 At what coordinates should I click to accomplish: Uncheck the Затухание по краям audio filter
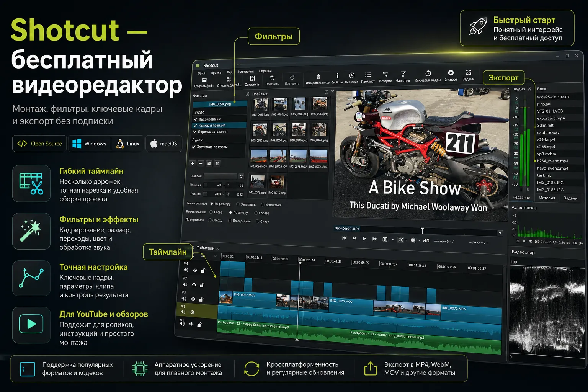[194, 147]
